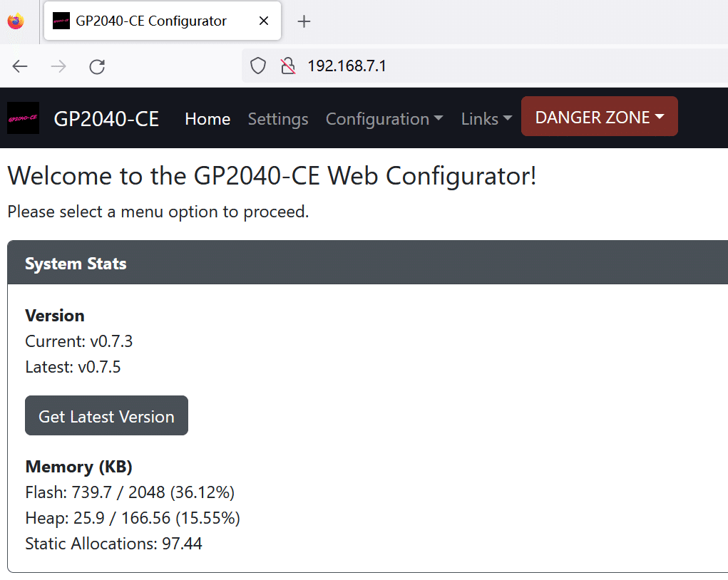The height and width of the screenshot is (580, 728).
Task: Go to the Home nav item
Action: pyautogui.click(x=207, y=119)
